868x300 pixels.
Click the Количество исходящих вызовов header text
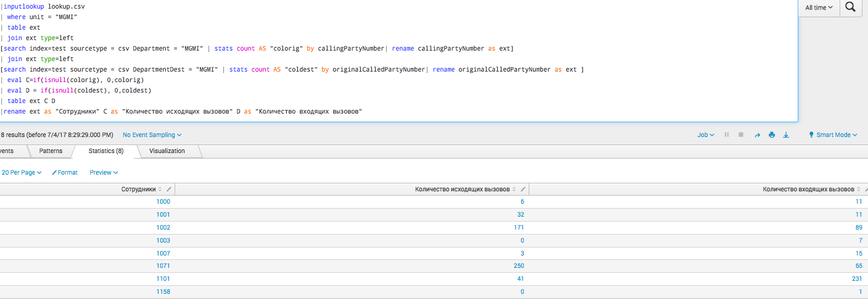point(463,190)
